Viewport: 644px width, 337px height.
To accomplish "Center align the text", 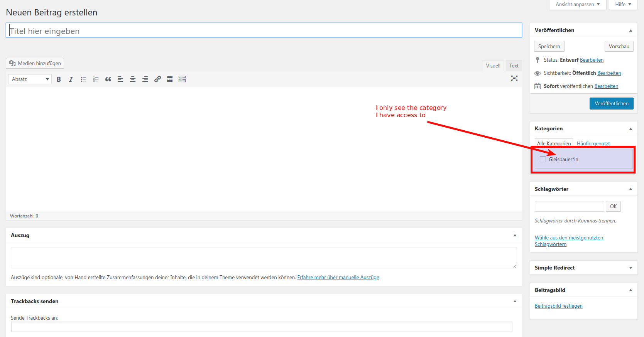I will point(133,79).
